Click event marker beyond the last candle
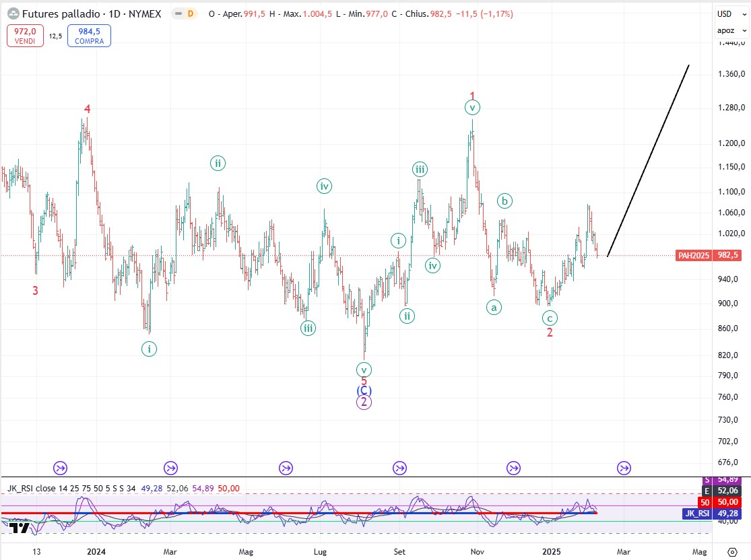Image resolution: width=751 pixels, height=560 pixels. tap(624, 468)
